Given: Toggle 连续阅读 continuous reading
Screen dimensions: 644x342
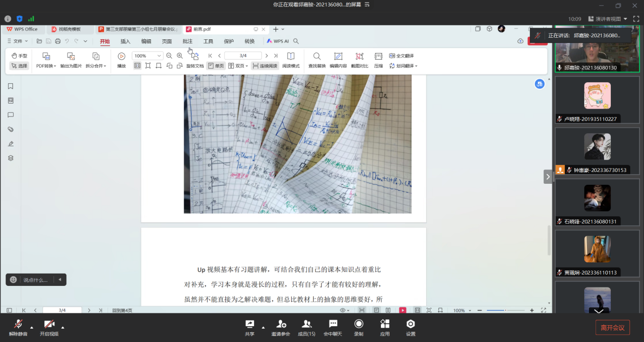Looking at the screenshot, I should click(265, 66).
